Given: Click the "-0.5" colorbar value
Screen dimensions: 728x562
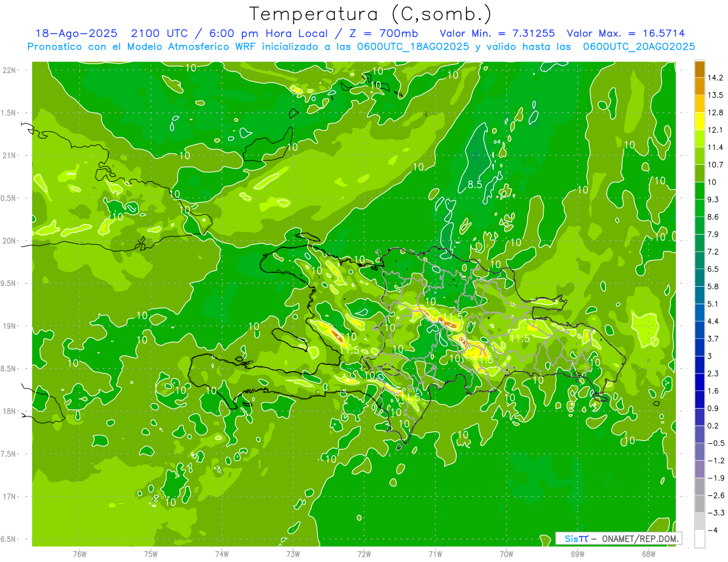Looking at the screenshot, I should click(x=715, y=443).
